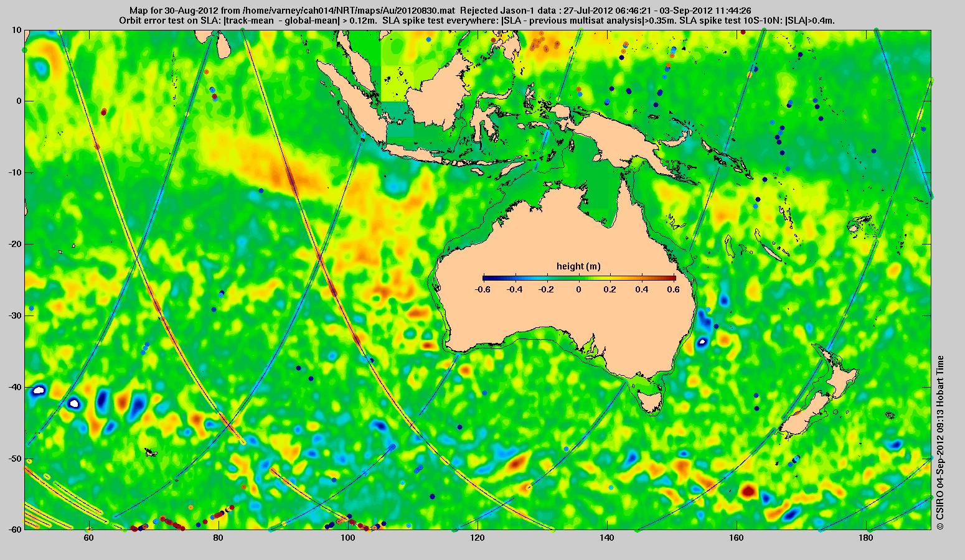Click the height color bar legend

[x=579, y=278]
